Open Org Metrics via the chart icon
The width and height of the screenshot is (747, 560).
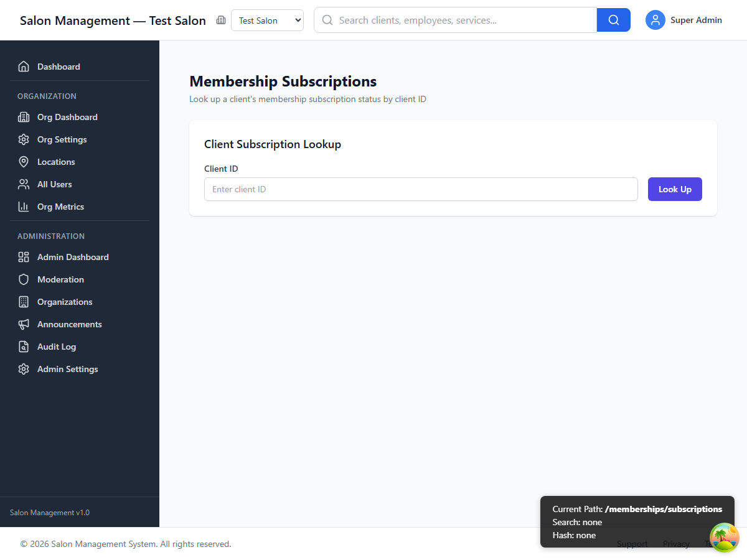pyautogui.click(x=24, y=207)
